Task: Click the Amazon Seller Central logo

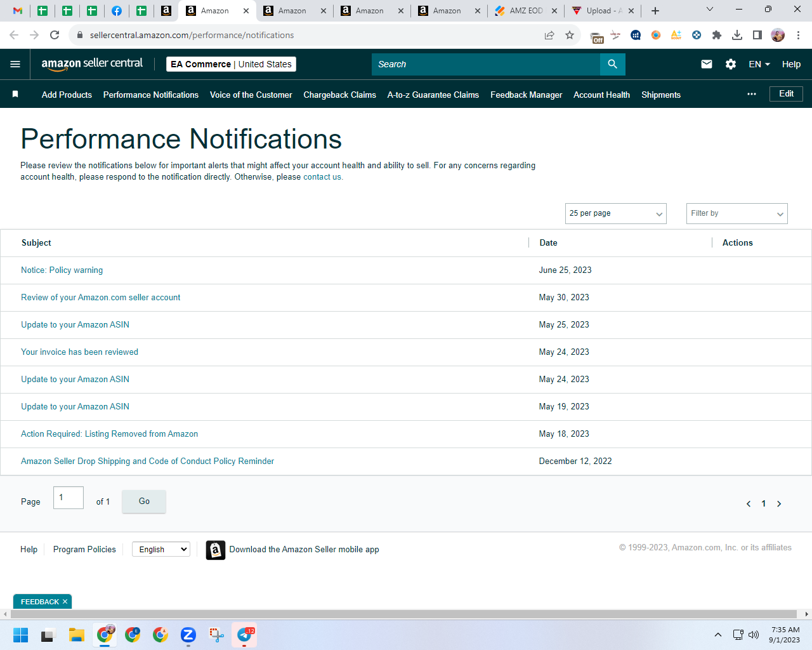Action: (x=92, y=64)
